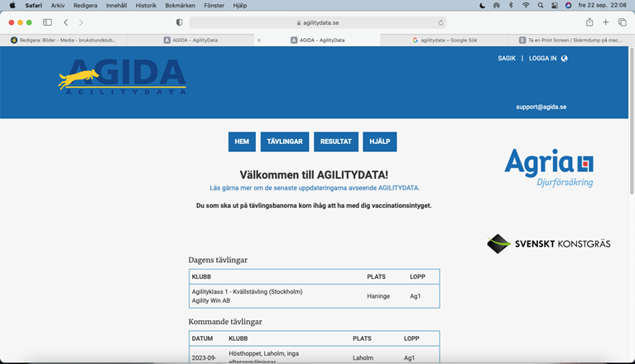Open the Historik menu
635x364 pixels.
point(145,5)
